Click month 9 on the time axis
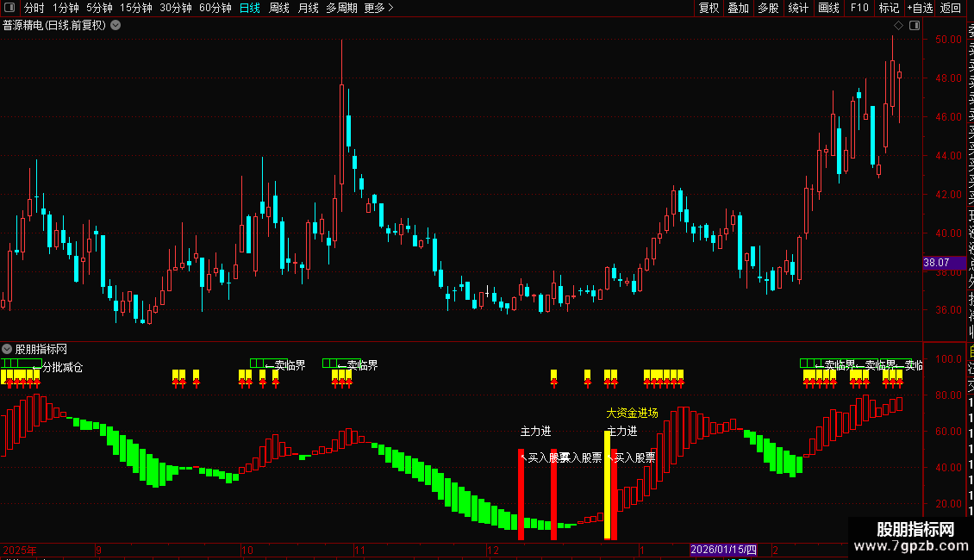The height and width of the screenshot is (560, 974). 99,550
